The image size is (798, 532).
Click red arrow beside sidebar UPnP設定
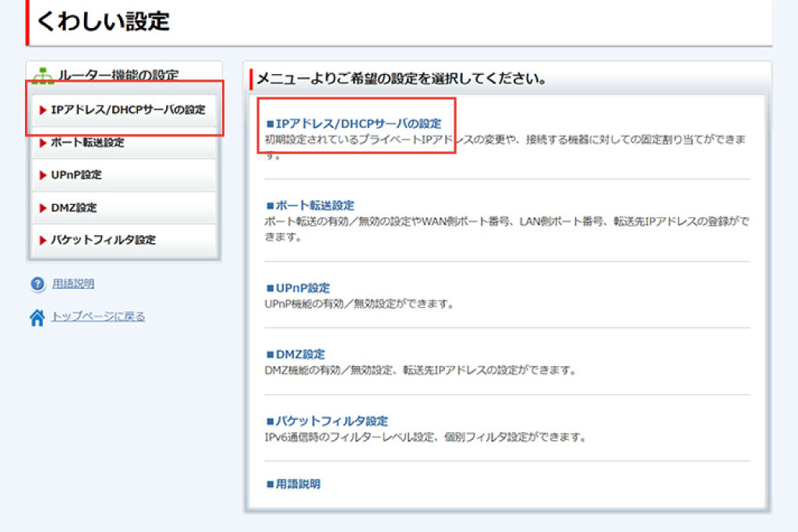43,175
